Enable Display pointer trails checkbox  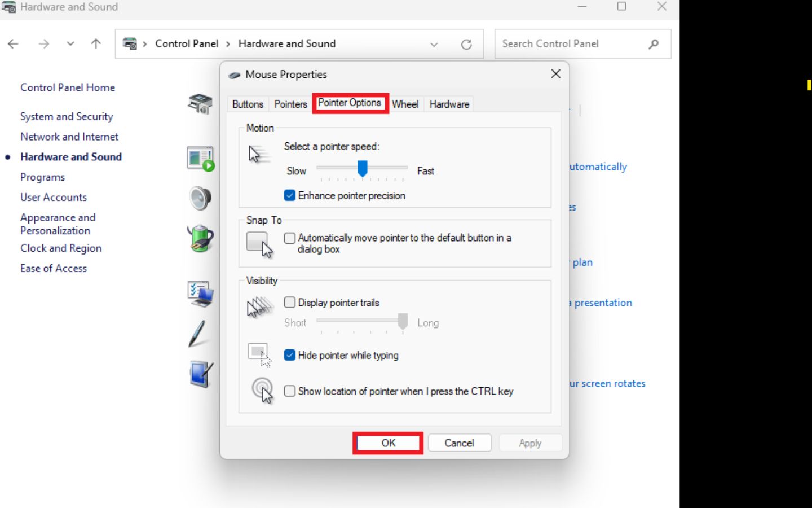(290, 303)
